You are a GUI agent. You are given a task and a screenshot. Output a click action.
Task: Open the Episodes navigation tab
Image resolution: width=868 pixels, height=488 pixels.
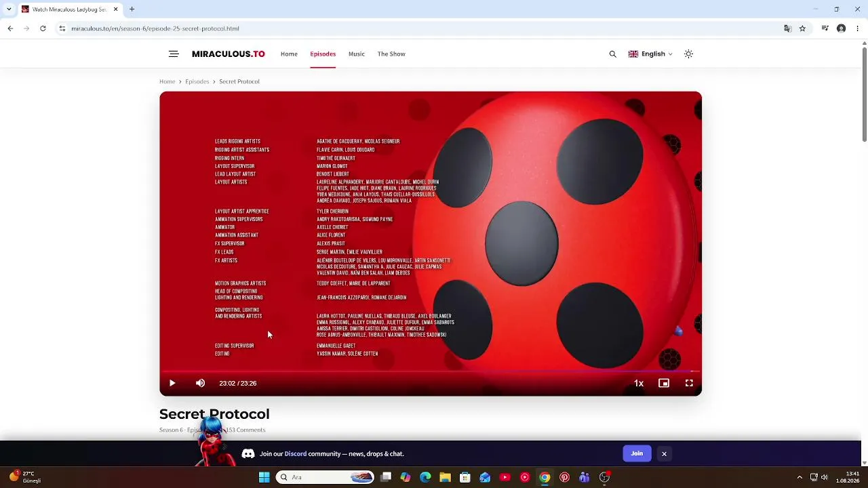pyautogui.click(x=323, y=54)
